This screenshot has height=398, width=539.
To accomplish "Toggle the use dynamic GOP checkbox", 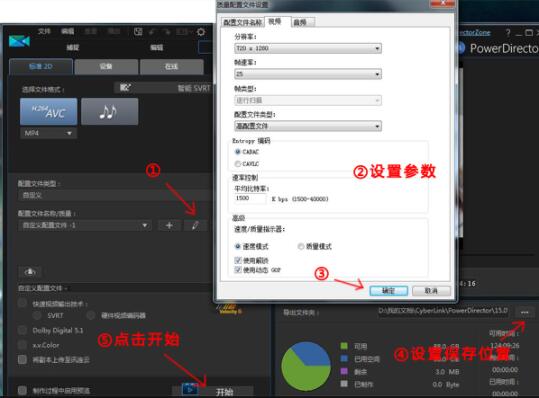I will pyautogui.click(x=238, y=269).
